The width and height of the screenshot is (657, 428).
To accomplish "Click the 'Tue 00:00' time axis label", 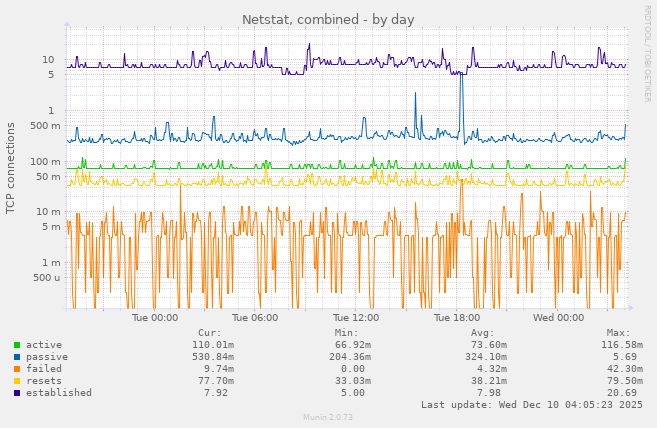I will point(155,318).
